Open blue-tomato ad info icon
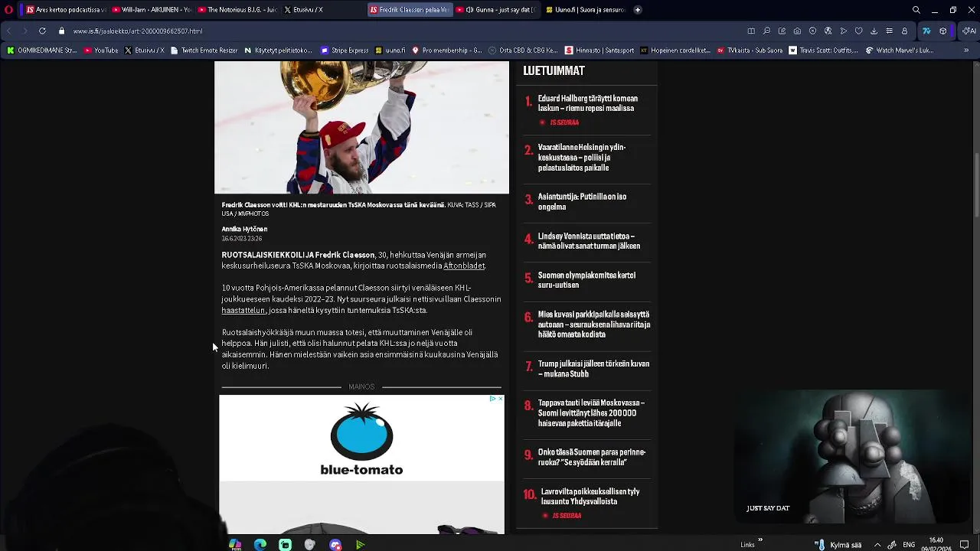The width and height of the screenshot is (980, 551). [492, 399]
